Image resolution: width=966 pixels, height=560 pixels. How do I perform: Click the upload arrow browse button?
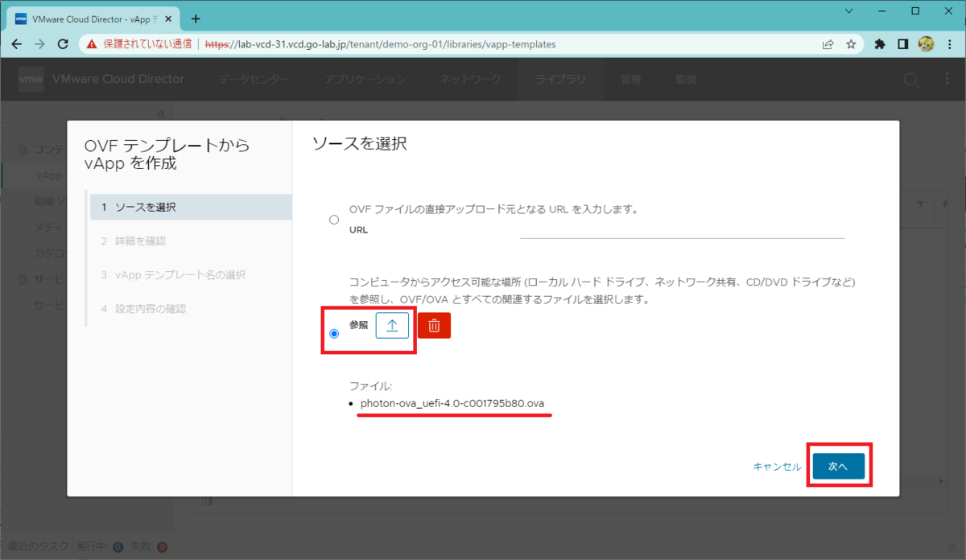392,325
